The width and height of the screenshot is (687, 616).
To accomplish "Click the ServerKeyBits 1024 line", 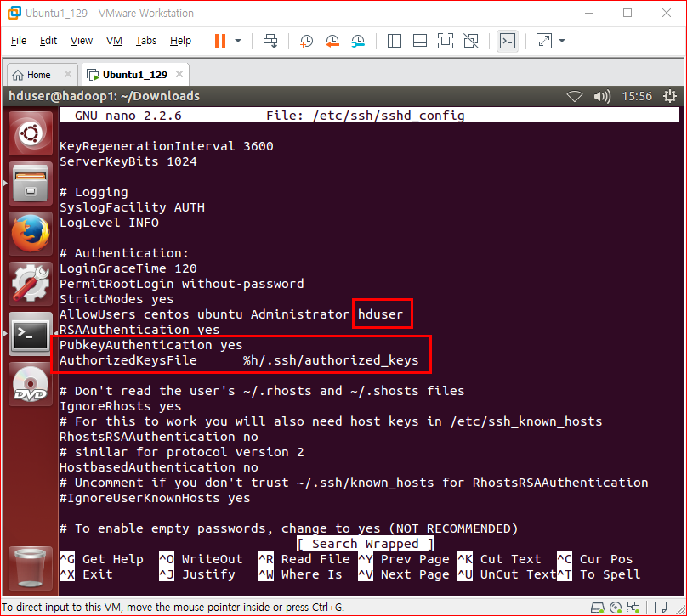I will coord(128,161).
